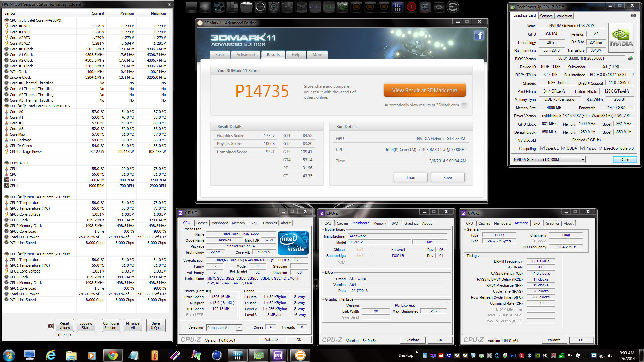Open the Help tab in 3DMark 11
Viewport: 644px width, 362px height.
pyautogui.click(x=296, y=55)
